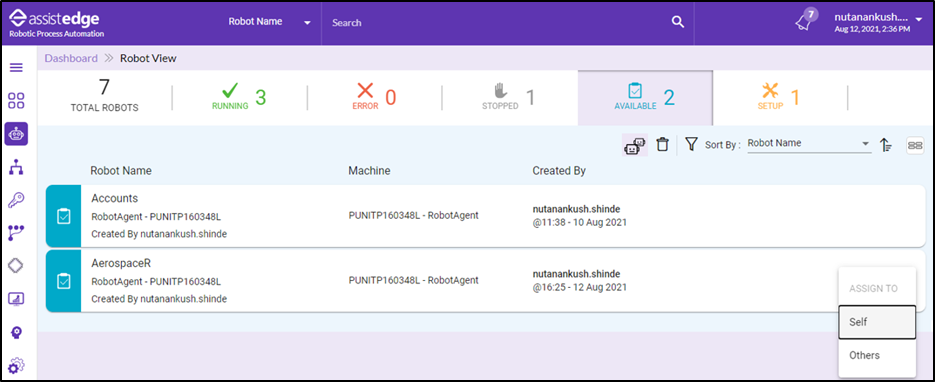
Task: Open the dashboard grid icon in sidebar
Action: [x=17, y=101]
